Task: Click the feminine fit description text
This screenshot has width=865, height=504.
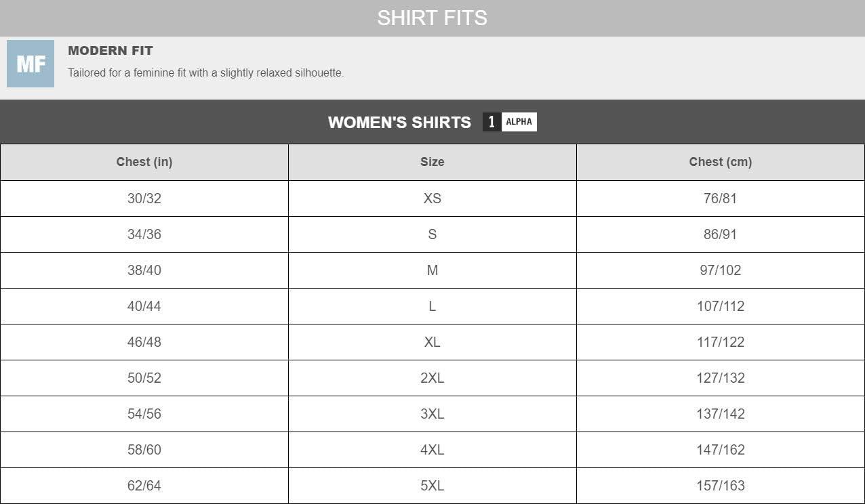Action: click(205, 73)
